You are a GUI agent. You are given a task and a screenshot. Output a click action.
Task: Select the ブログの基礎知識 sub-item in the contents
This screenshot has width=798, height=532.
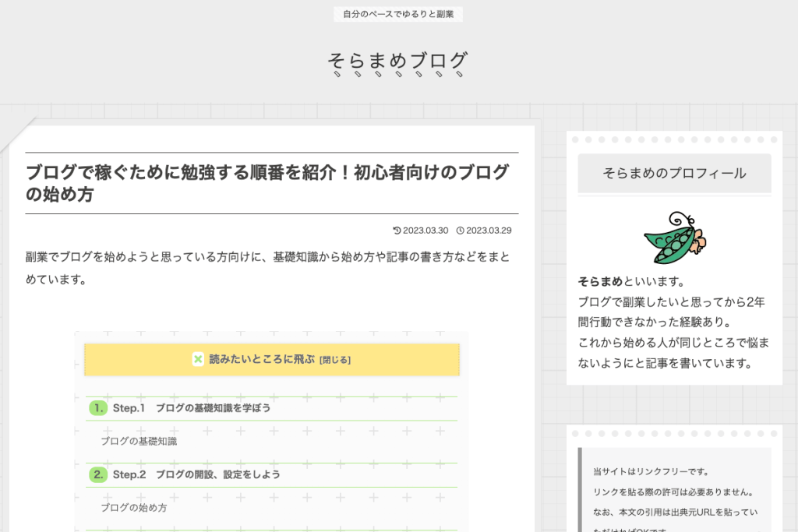coord(139,441)
